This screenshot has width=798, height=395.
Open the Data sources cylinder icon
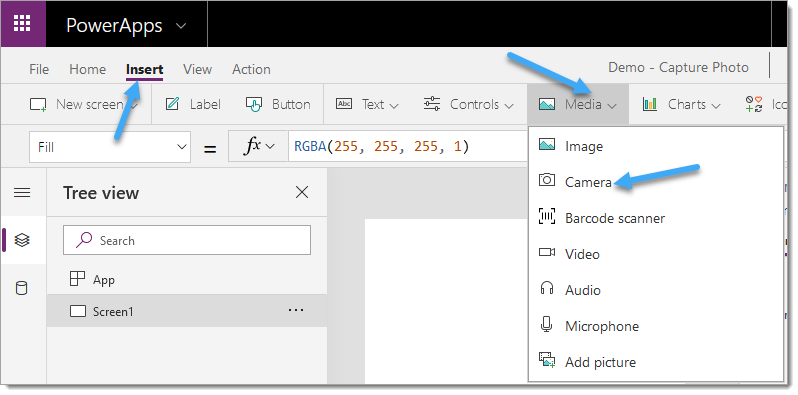click(x=22, y=289)
